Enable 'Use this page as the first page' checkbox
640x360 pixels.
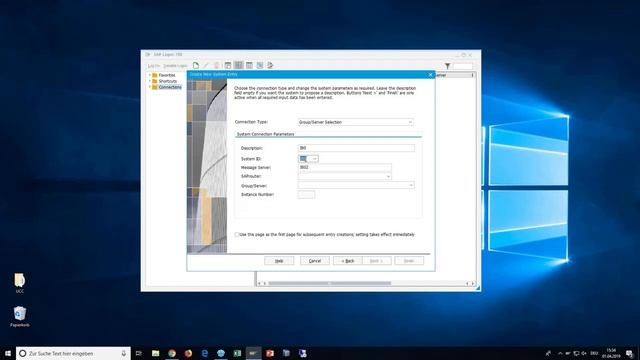pos(237,234)
